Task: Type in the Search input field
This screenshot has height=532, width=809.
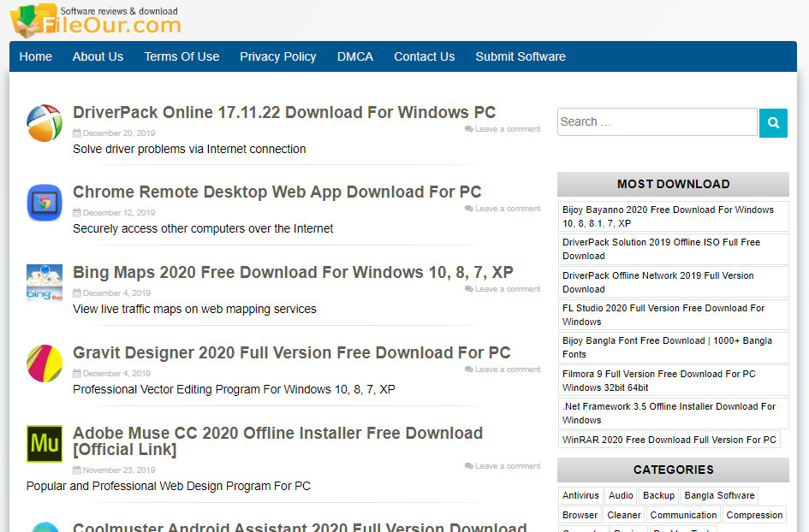Action: (x=657, y=122)
